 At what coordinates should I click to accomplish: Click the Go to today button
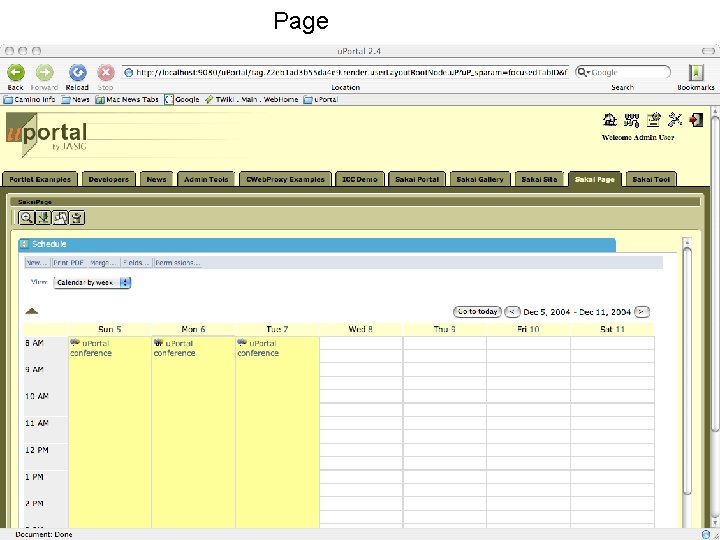[477, 312]
